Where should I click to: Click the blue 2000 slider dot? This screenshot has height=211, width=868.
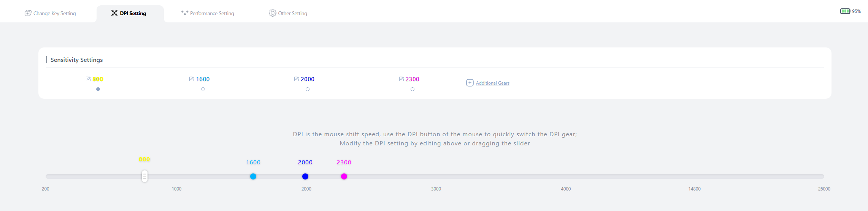tap(305, 176)
